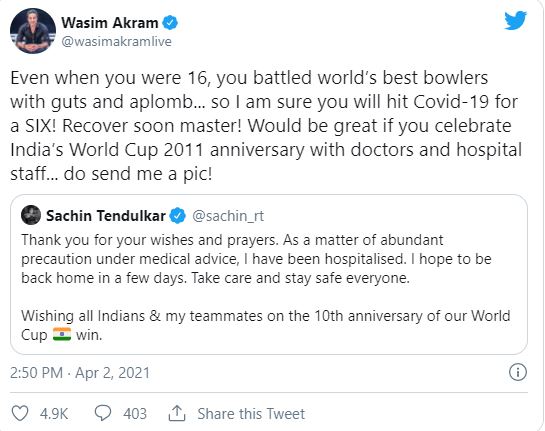Viewport: 545px width, 431px height.
Task: Open the tweet info circle icon
Action: [x=518, y=372]
